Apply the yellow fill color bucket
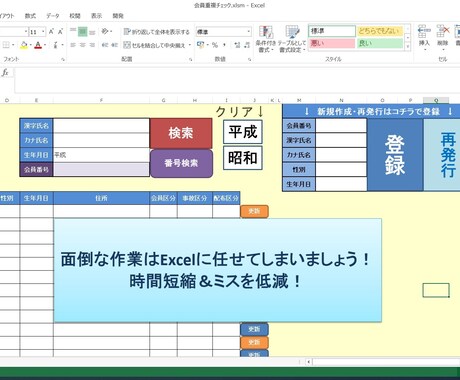This screenshot has width=460, height=380. pyautogui.click(x=24, y=45)
